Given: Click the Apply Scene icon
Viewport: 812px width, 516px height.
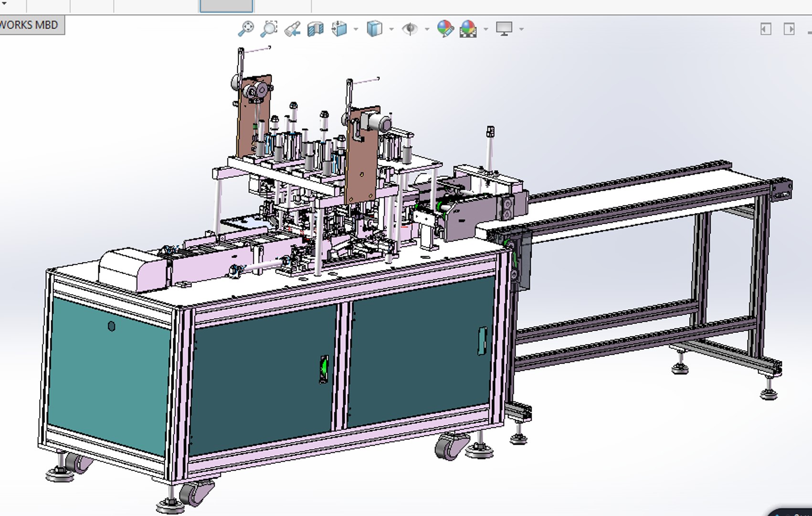Looking at the screenshot, I should (x=468, y=29).
